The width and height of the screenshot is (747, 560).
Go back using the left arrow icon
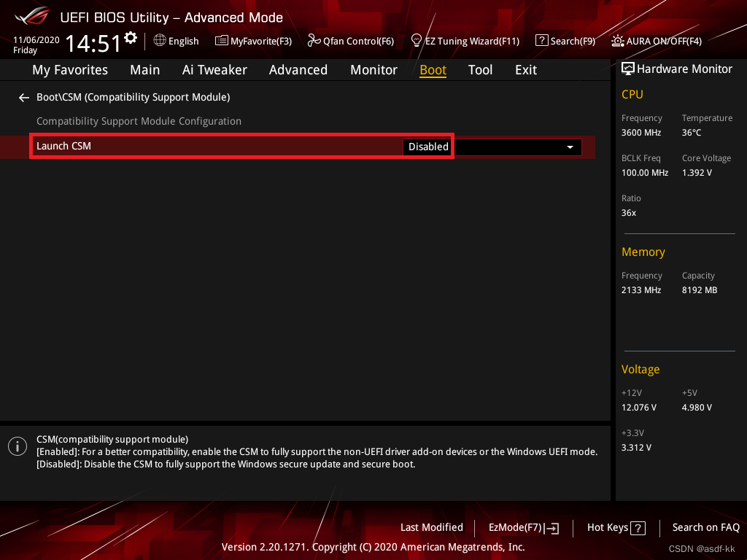(24, 98)
